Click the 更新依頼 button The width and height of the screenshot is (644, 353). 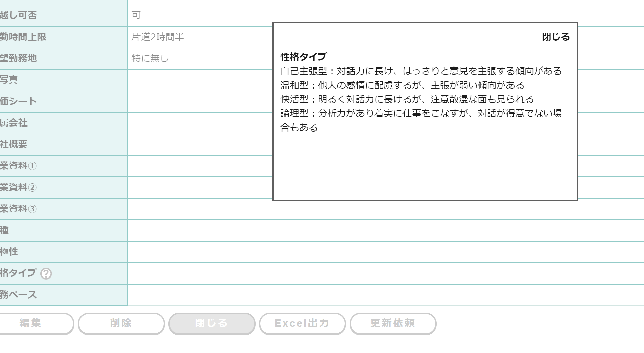click(x=393, y=323)
